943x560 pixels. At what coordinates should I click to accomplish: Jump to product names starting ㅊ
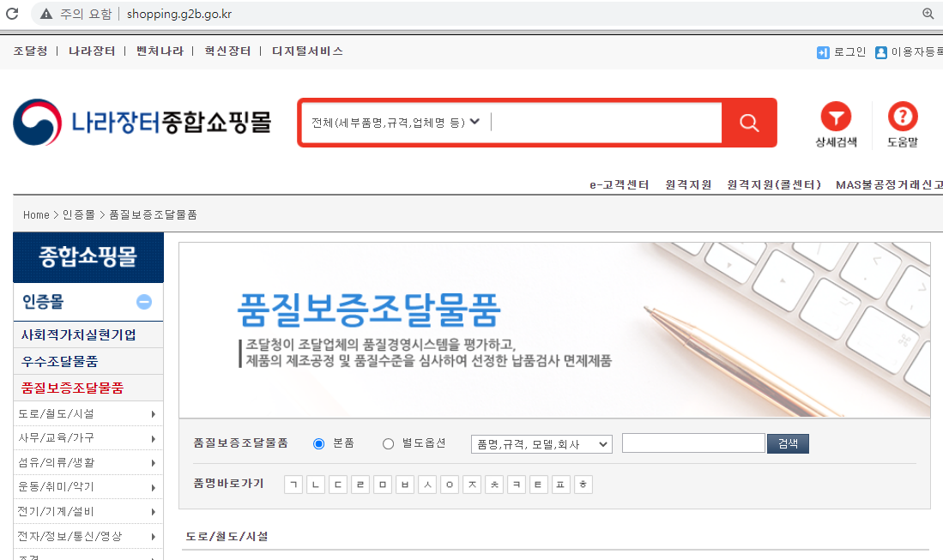494,485
